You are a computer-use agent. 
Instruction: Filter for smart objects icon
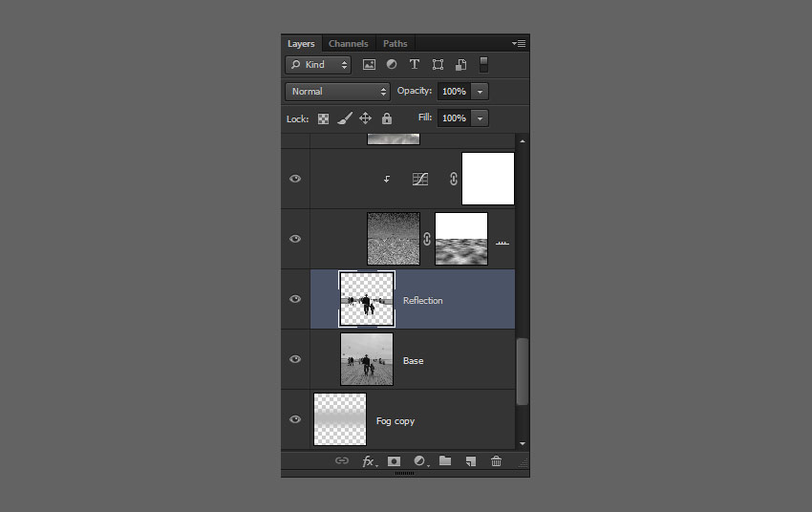(x=460, y=65)
